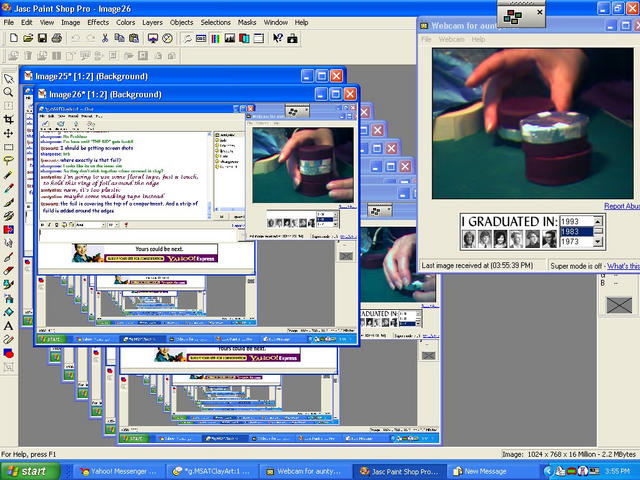Viewport: 640px width, 480px height.
Task: Toggle the Histogram window button
Action: pyautogui.click(x=230, y=38)
